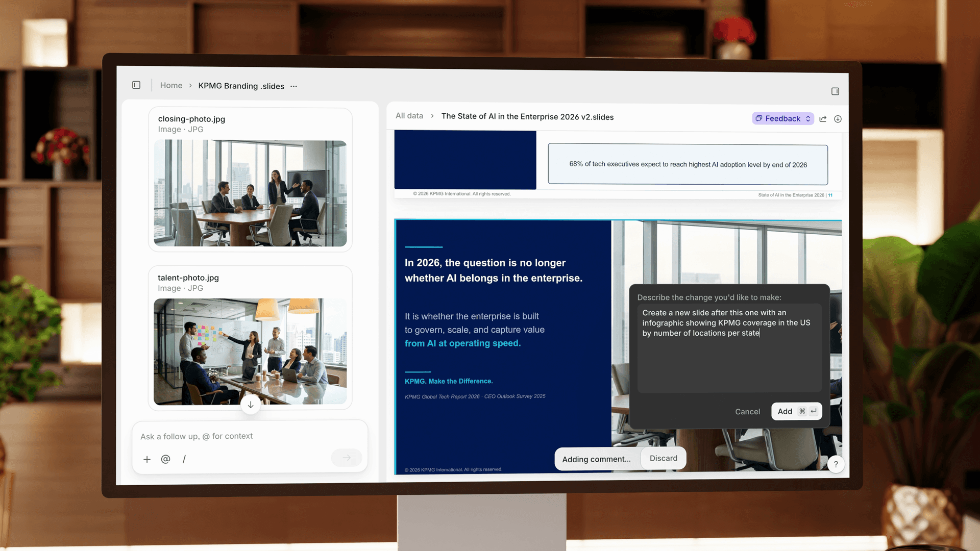Click the slash command icon in the chat box
The width and height of the screenshot is (980, 551).
tap(184, 459)
